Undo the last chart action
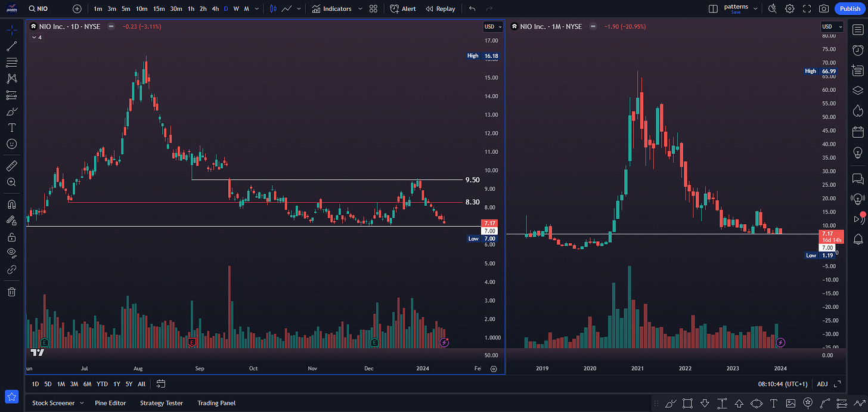The image size is (868, 412). point(472,8)
